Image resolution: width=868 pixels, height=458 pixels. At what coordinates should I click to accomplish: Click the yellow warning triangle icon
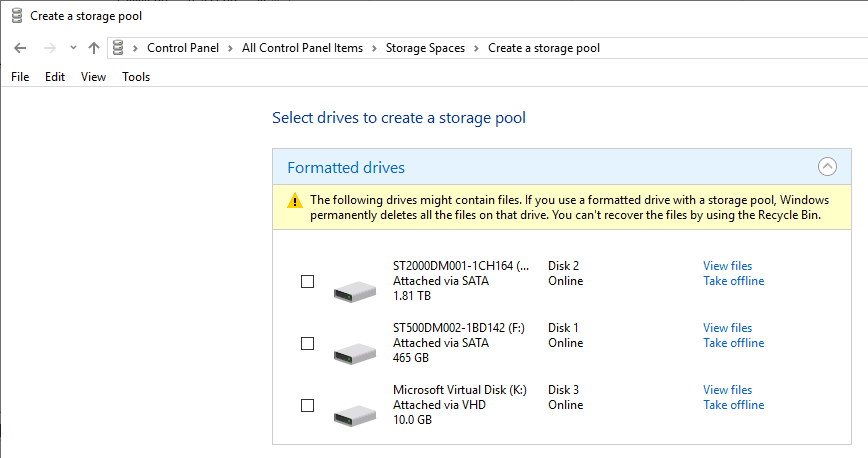click(x=294, y=200)
